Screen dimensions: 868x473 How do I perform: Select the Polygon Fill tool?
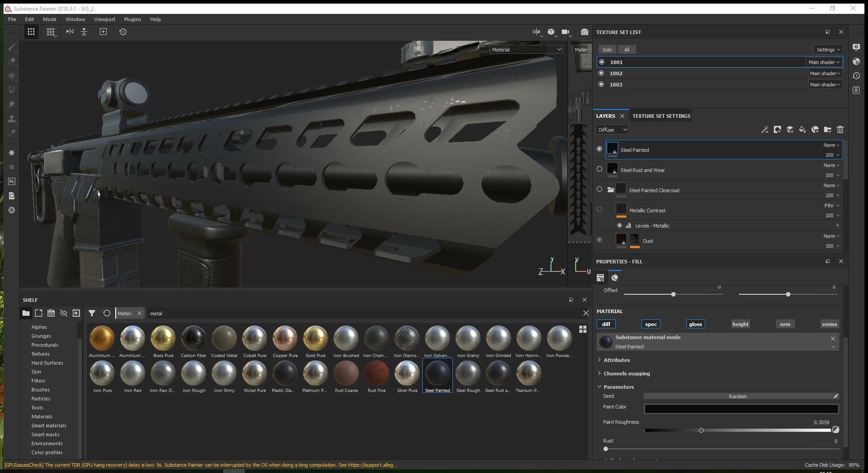coord(12,90)
